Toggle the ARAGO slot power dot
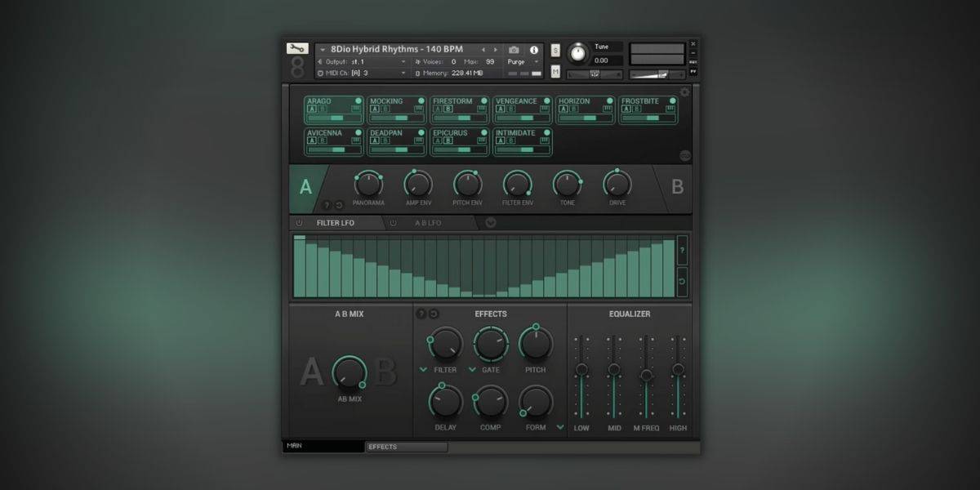Image resolution: width=980 pixels, height=490 pixels. 358,100
